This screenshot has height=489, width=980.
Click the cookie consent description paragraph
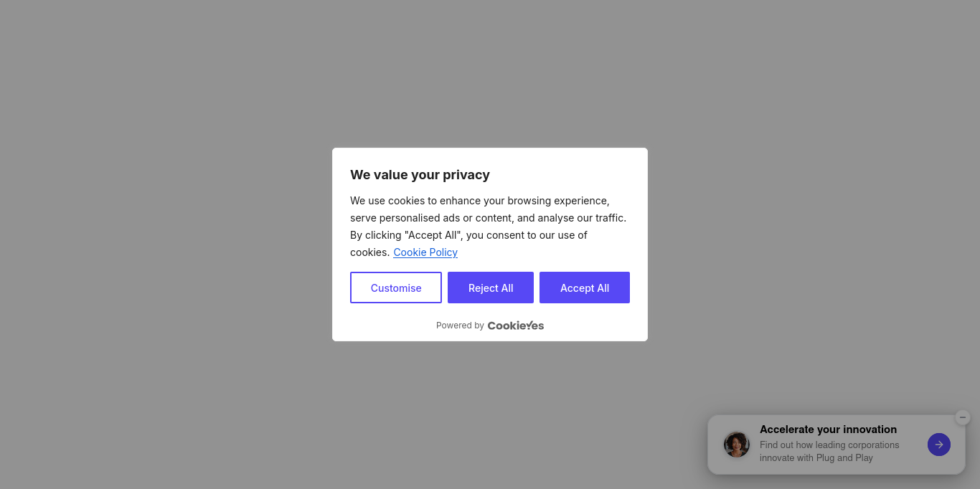[489, 227]
